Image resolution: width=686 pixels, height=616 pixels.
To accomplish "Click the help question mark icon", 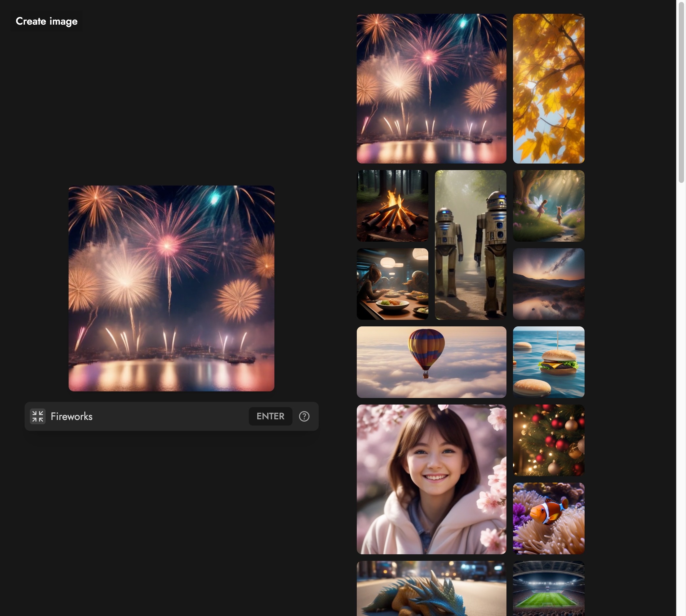I will click(x=304, y=416).
